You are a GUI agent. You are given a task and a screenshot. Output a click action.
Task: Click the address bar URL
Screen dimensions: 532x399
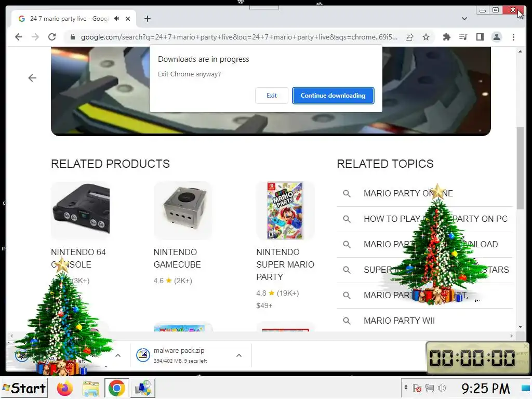tap(239, 37)
